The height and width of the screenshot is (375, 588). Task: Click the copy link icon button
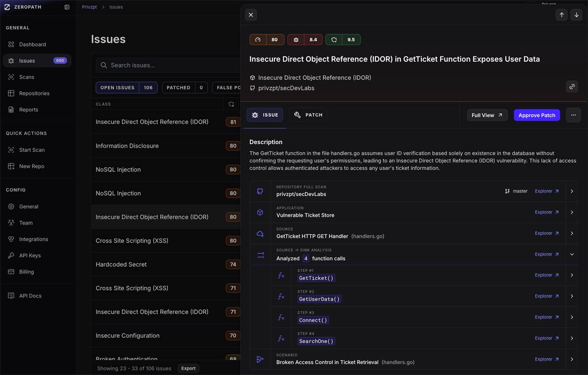pyautogui.click(x=572, y=87)
